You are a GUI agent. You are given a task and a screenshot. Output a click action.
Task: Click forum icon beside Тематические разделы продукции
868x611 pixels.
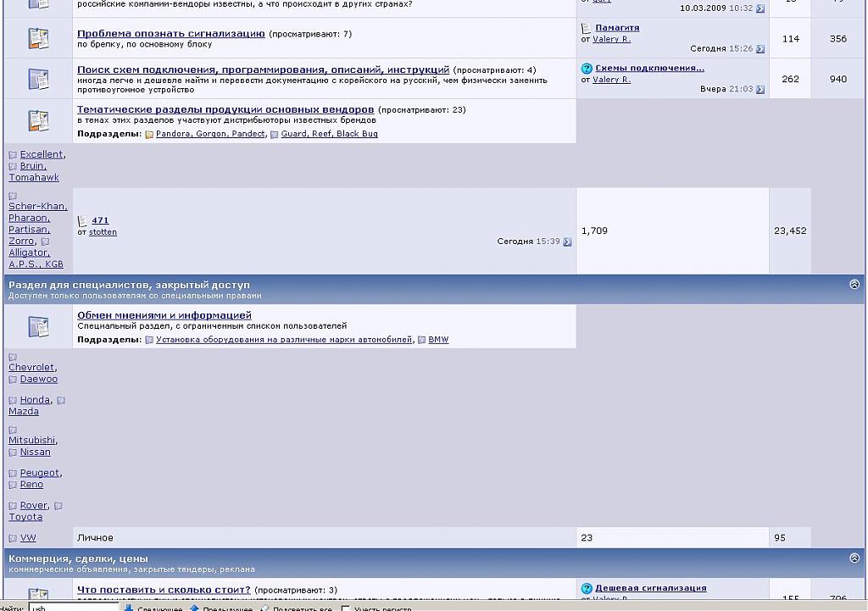click(x=38, y=120)
